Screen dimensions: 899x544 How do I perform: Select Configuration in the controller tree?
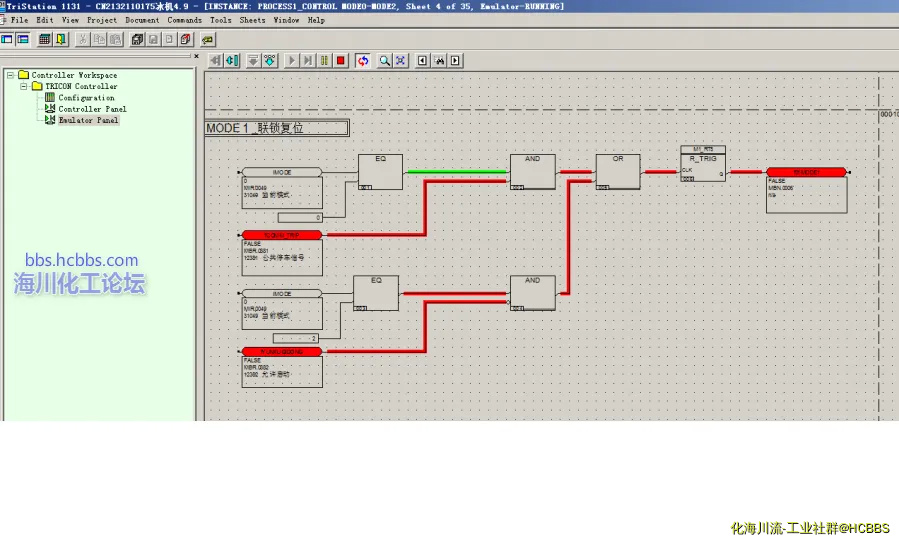[x=85, y=98]
